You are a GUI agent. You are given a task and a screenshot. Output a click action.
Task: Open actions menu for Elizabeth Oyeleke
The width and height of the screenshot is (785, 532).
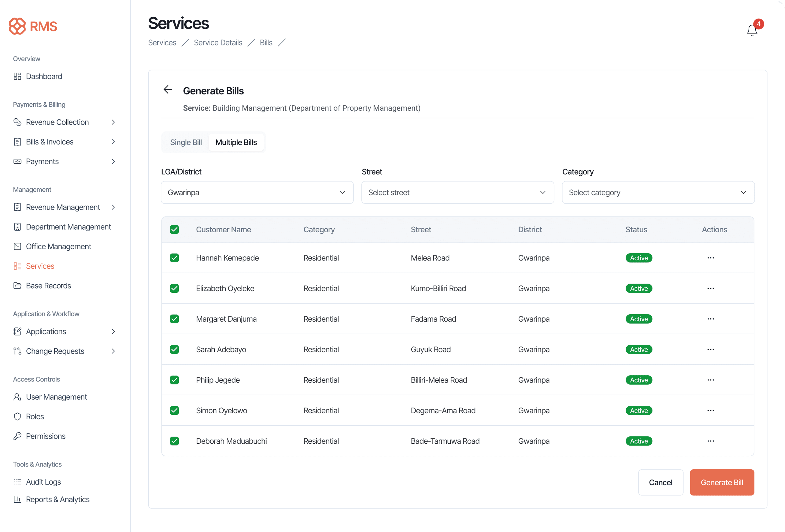(711, 288)
